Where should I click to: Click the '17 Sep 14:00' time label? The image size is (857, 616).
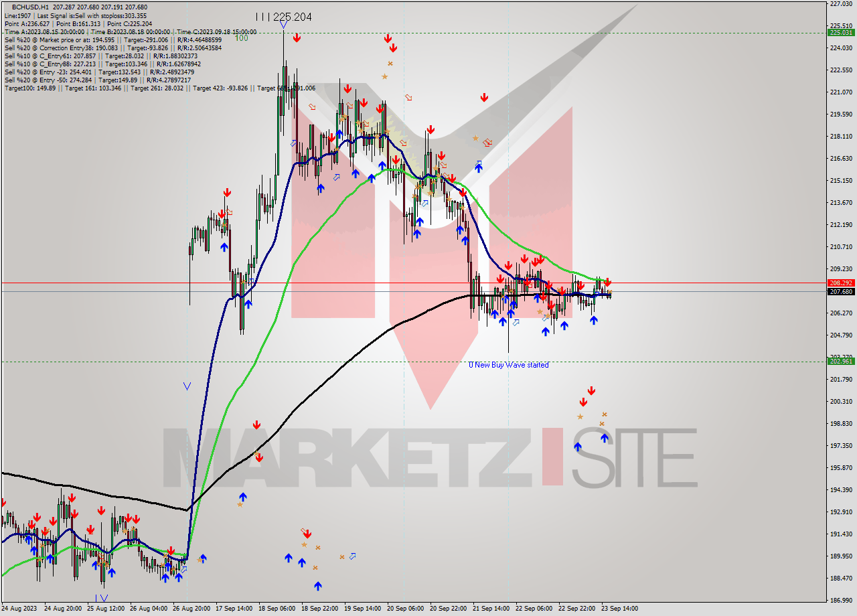[x=233, y=609]
